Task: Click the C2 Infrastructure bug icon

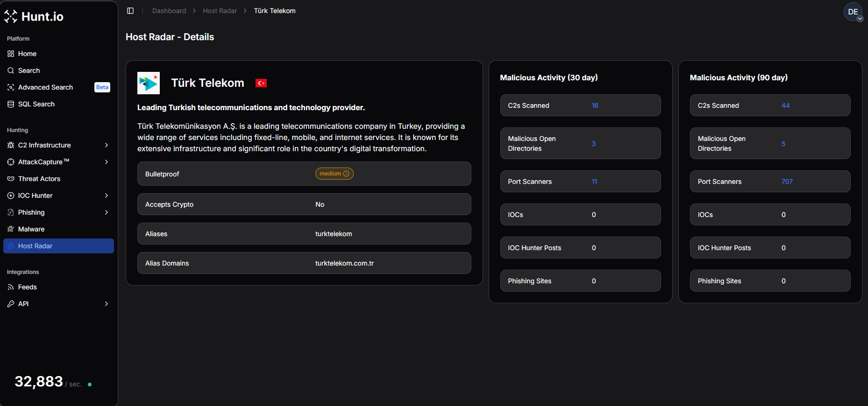Action: click(x=11, y=145)
